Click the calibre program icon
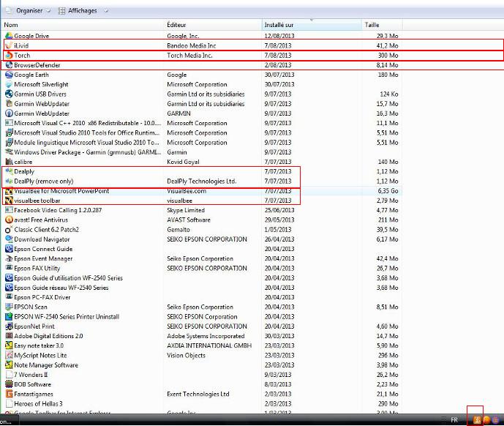Screen dimensions: 504x426 9,162
